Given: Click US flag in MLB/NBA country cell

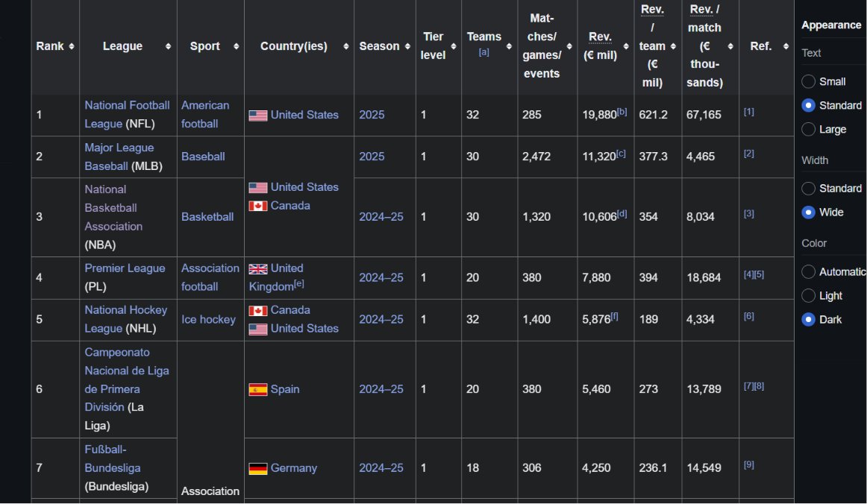Looking at the screenshot, I should pyautogui.click(x=257, y=187).
